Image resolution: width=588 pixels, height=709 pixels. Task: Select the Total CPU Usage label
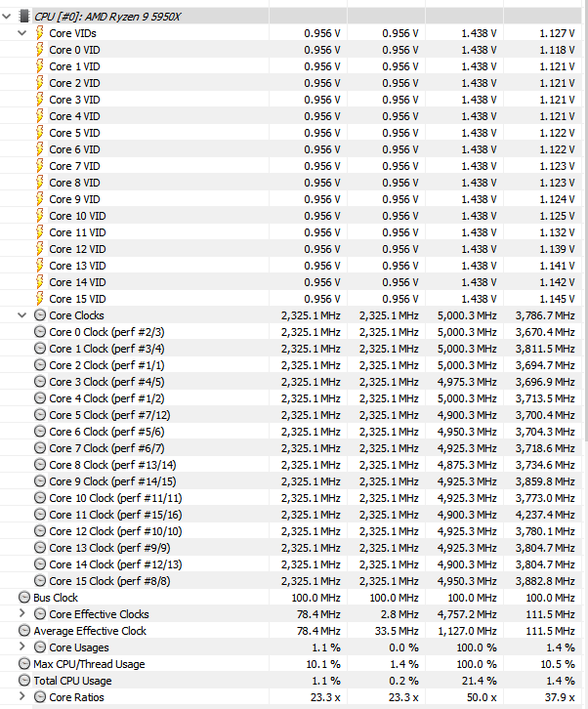coord(72,681)
